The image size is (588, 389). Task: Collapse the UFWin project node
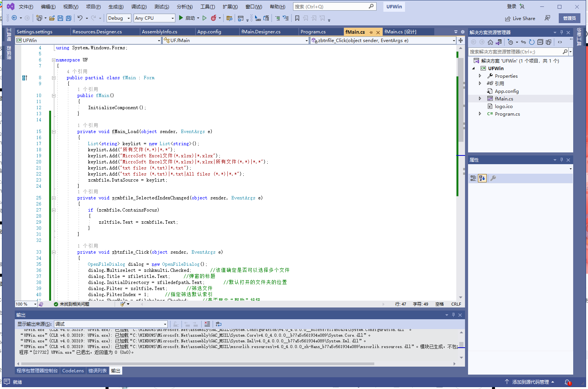(x=473, y=68)
